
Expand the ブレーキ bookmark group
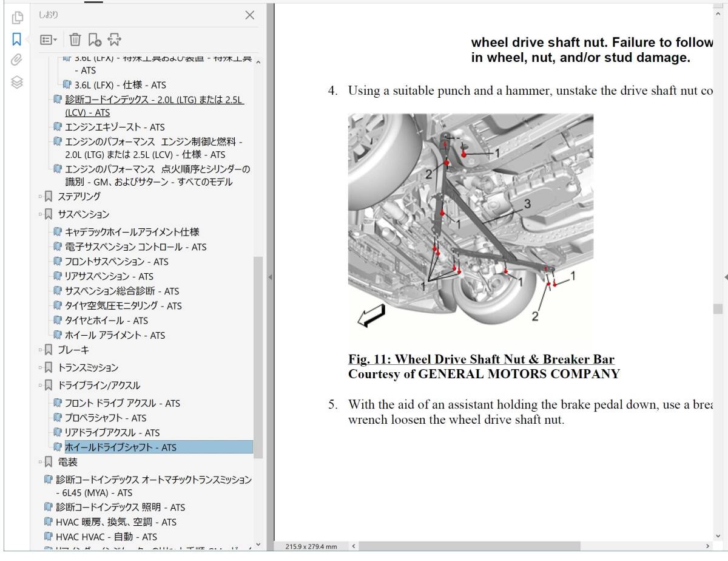[x=41, y=350]
